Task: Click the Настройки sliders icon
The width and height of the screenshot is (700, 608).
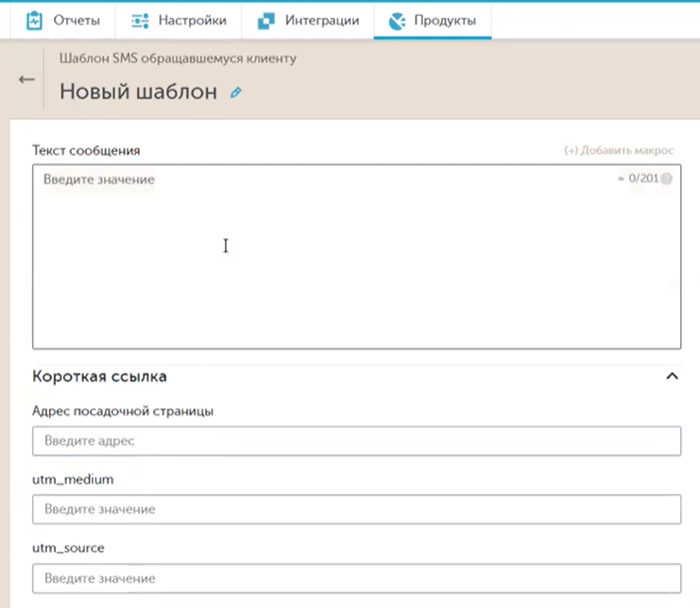Action: (x=141, y=20)
